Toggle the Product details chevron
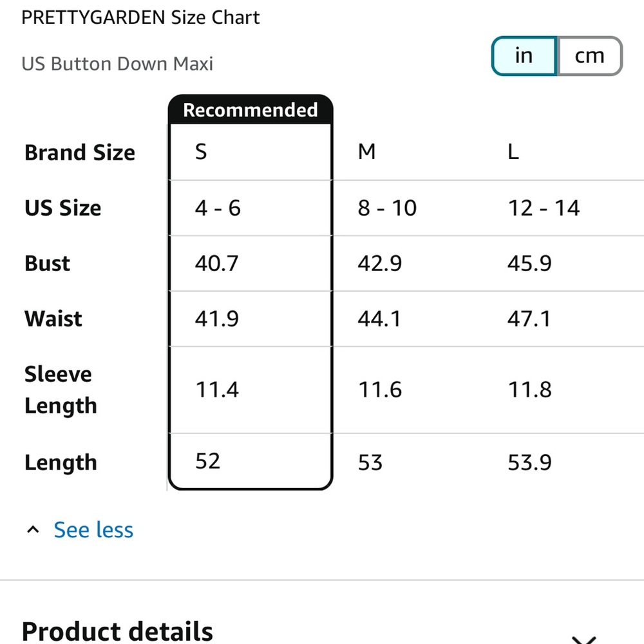The height and width of the screenshot is (644, 644). [x=583, y=638]
